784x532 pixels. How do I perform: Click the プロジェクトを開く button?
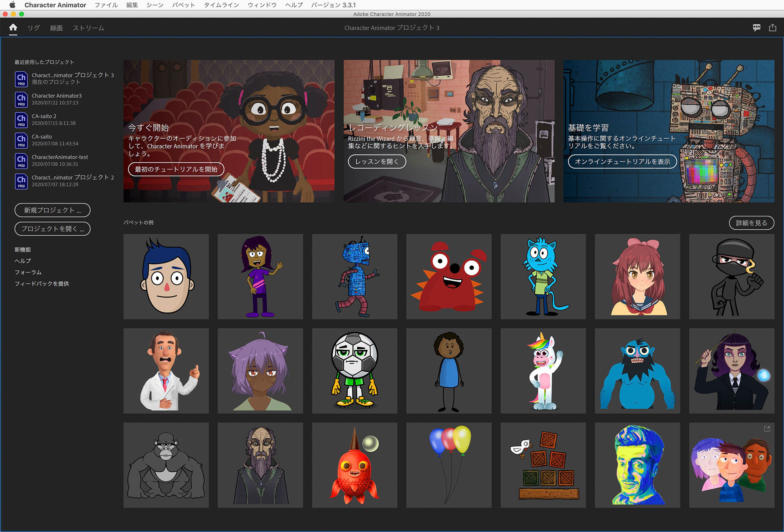click(x=53, y=229)
